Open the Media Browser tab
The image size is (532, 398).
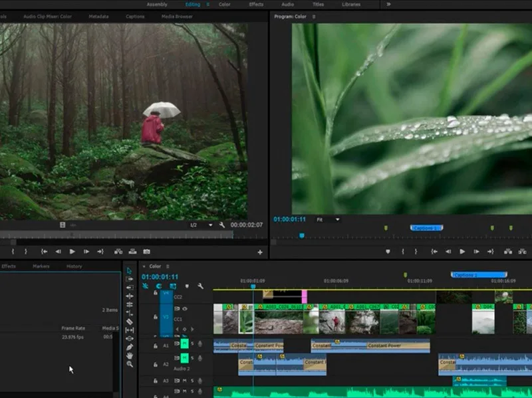[x=176, y=17]
